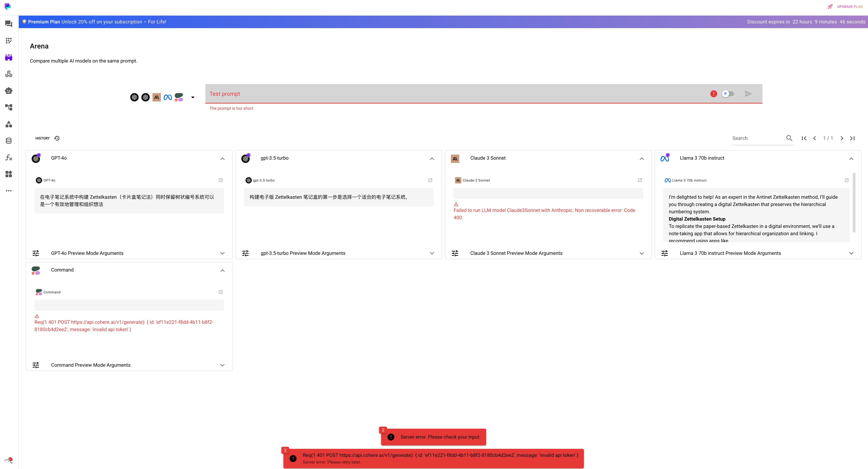Open the webhooks icon in the sidebar
Image resolution: width=868 pixels, height=469 pixels.
click(x=9, y=74)
